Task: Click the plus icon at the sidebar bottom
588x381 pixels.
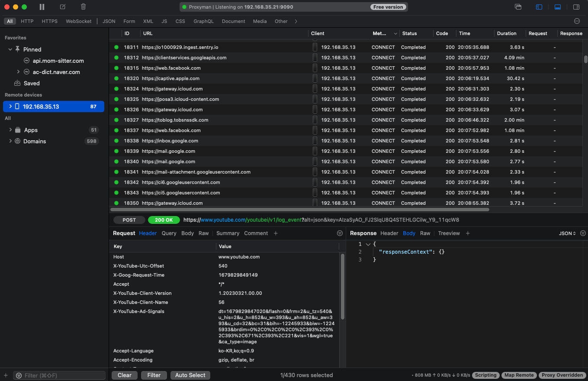Action: [6, 375]
